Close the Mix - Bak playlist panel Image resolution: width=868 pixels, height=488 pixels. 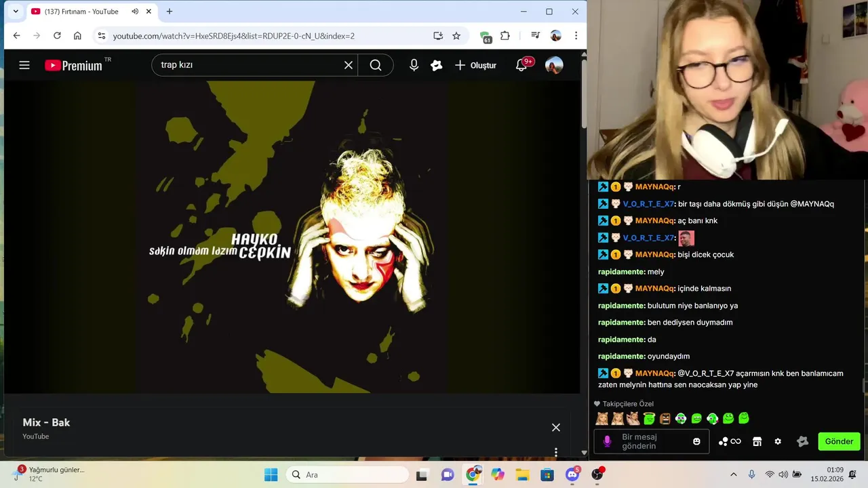coord(556,427)
